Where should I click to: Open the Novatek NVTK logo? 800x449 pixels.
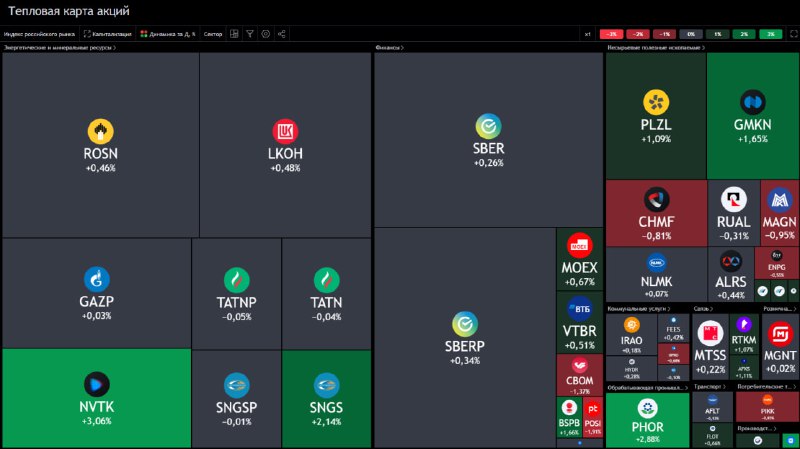pos(96,384)
